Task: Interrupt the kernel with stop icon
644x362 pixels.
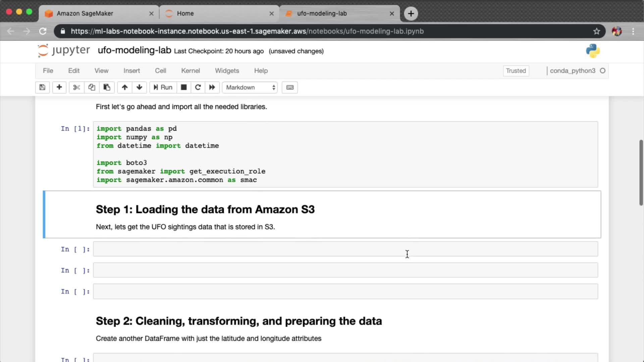Action: [183, 87]
